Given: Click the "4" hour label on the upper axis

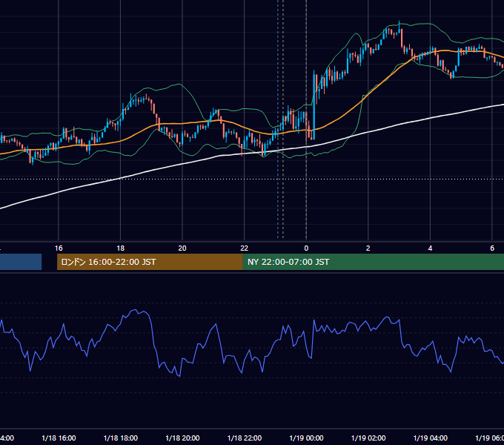Looking at the screenshot, I should pos(430,248).
